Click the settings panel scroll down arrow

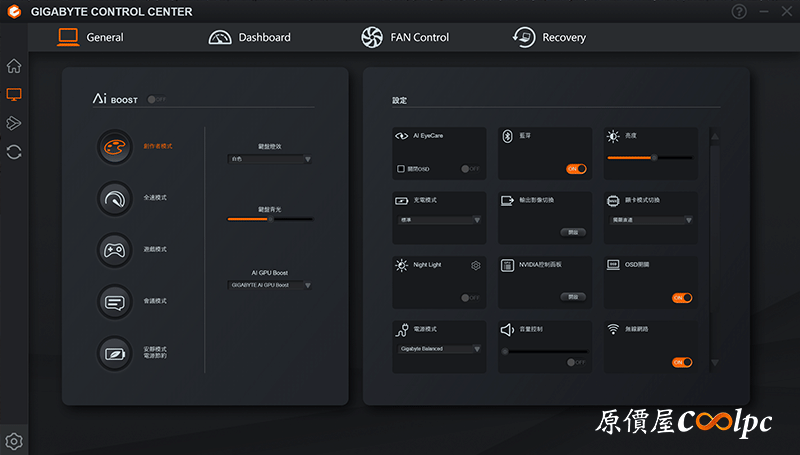tap(715, 363)
